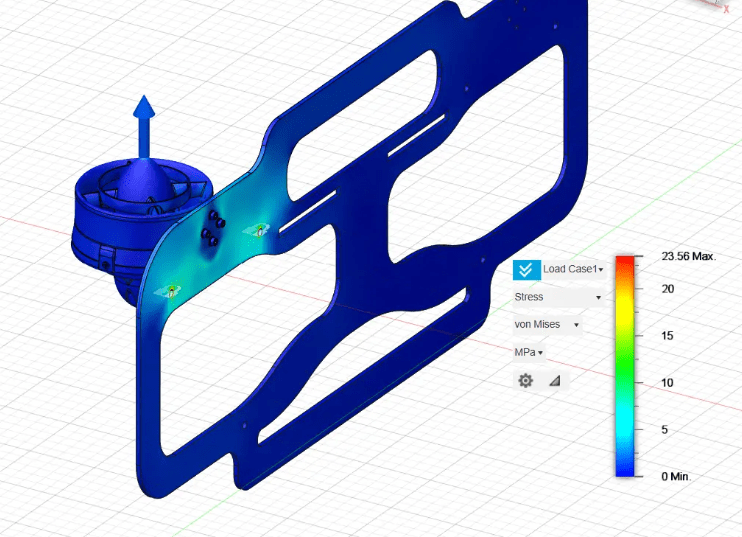Open the von Mises stress component dropdown
Image resolution: width=742 pixels, height=537 pixels.
546,324
